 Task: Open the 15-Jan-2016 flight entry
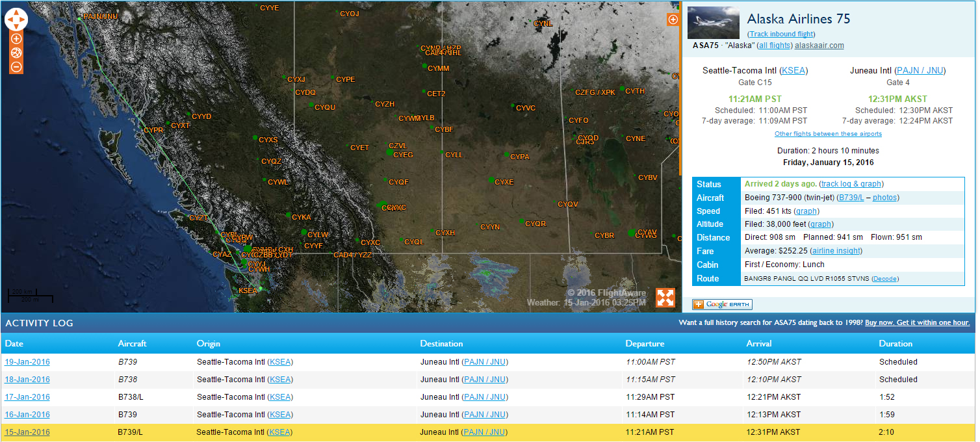tap(27, 432)
